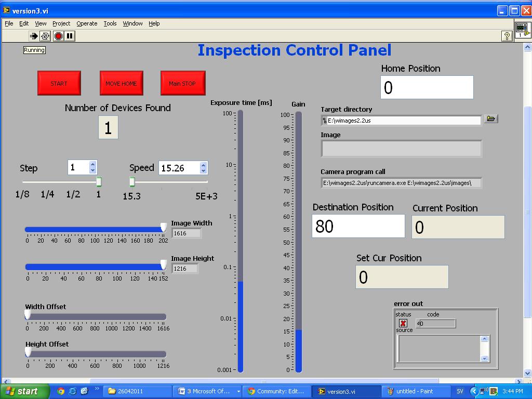Click the red START button
The width and height of the screenshot is (532, 399).
tap(59, 83)
